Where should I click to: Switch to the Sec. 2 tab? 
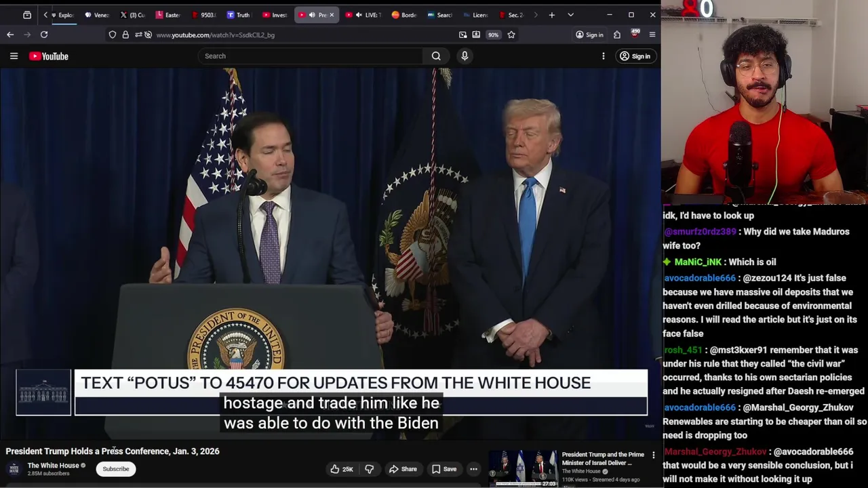point(511,15)
